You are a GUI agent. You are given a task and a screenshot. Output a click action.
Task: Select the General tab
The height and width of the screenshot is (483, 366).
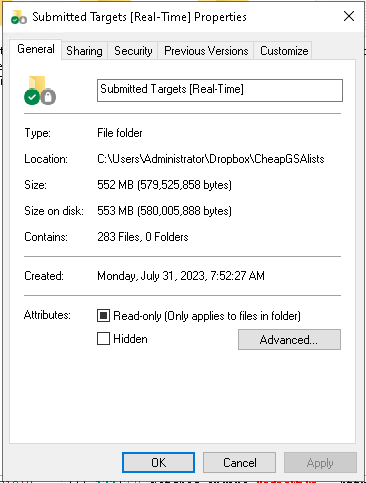point(36,49)
